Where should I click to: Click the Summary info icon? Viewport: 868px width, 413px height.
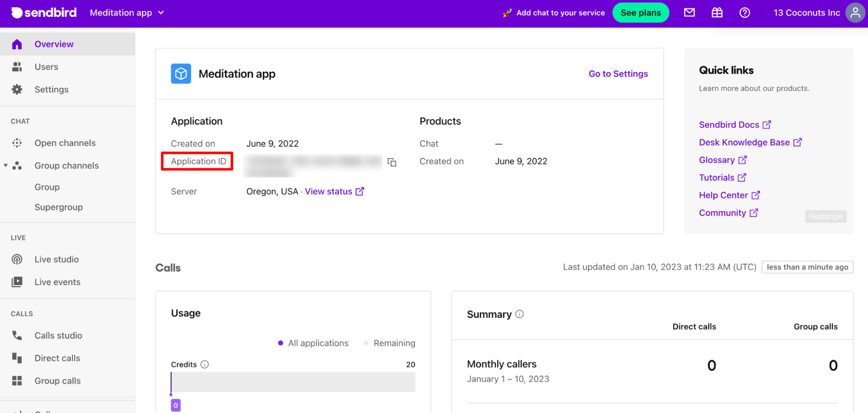point(519,314)
